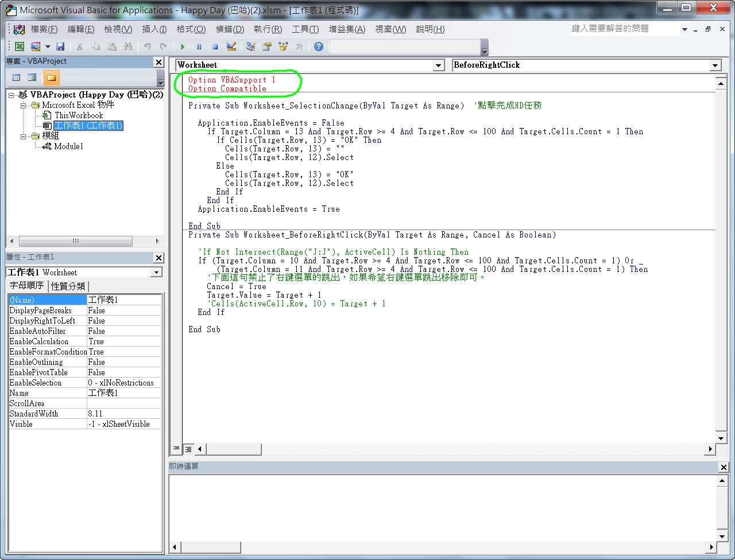
Task: Open Find with the binoculars icon
Action: 128,46
